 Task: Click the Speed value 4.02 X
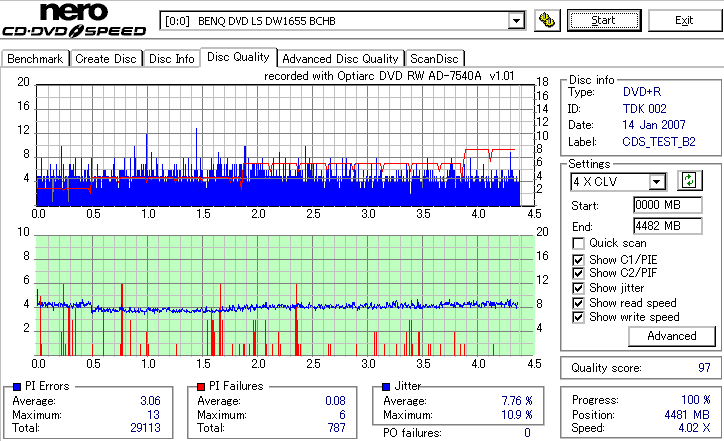(694, 428)
